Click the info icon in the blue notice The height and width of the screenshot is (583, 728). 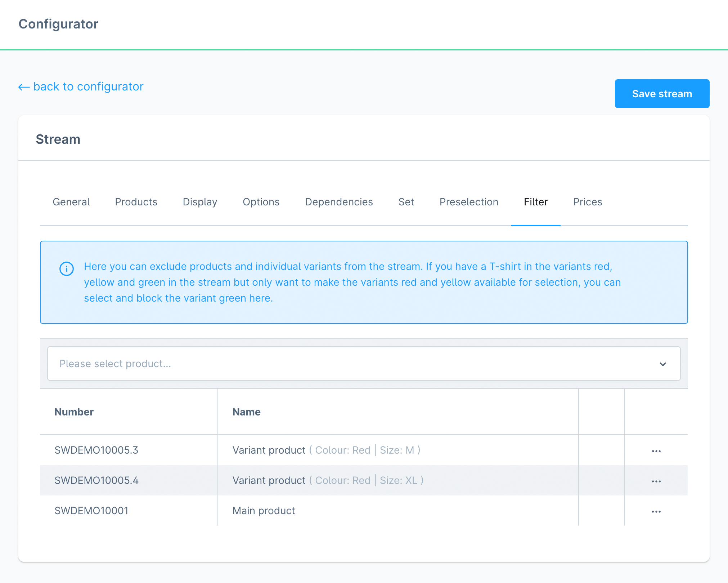pos(67,268)
